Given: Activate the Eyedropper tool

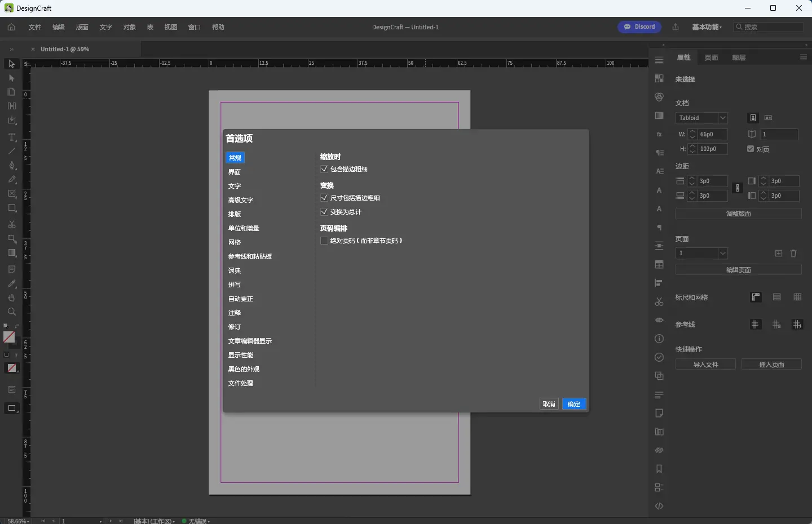Looking at the screenshot, I should click(x=11, y=283).
